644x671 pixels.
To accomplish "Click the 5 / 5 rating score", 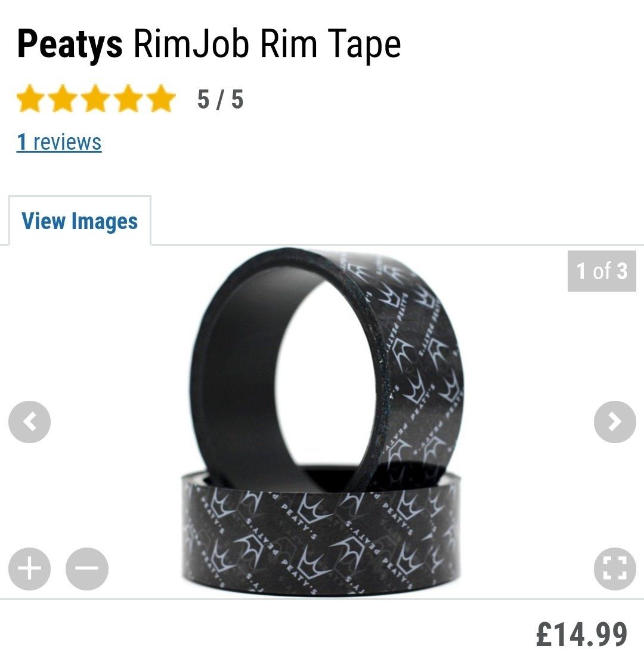I will 220,99.
